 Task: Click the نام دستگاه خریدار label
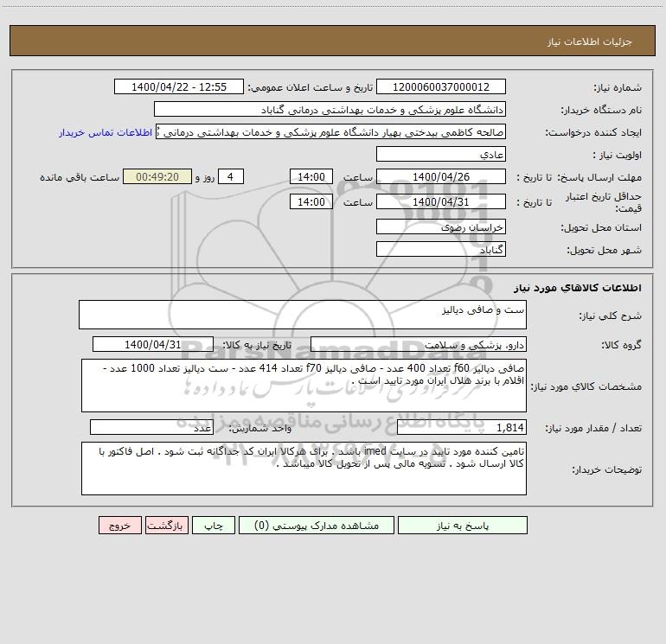click(x=601, y=110)
